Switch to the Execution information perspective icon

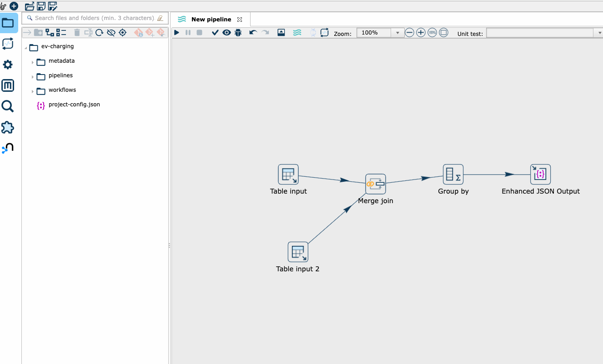point(8,44)
